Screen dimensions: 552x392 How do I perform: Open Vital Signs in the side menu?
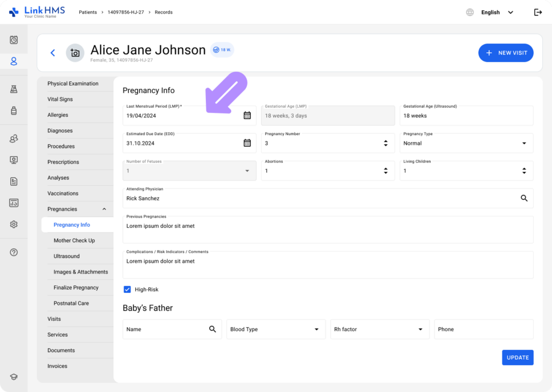60,99
